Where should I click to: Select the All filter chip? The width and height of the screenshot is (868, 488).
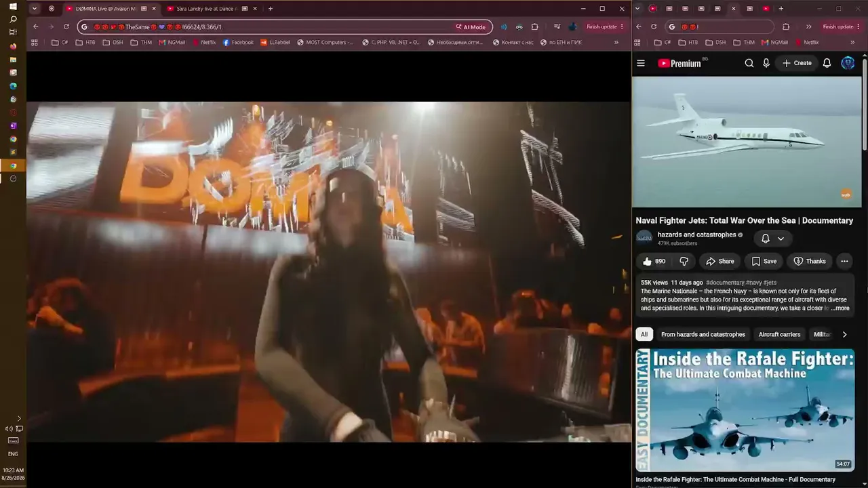click(x=644, y=334)
